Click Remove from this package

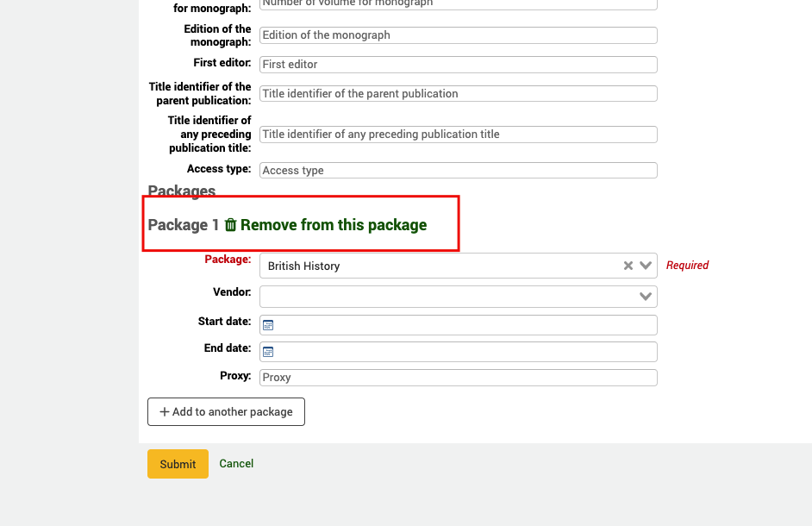point(334,224)
